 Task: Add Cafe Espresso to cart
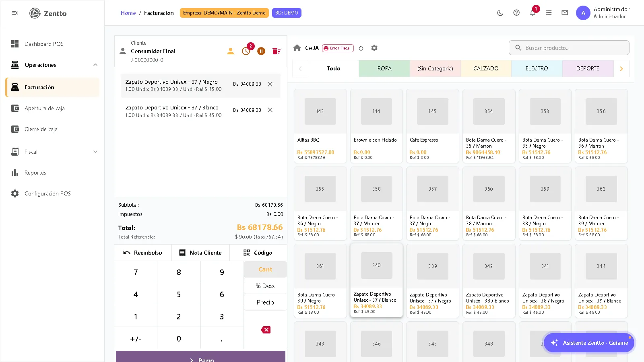click(432, 126)
